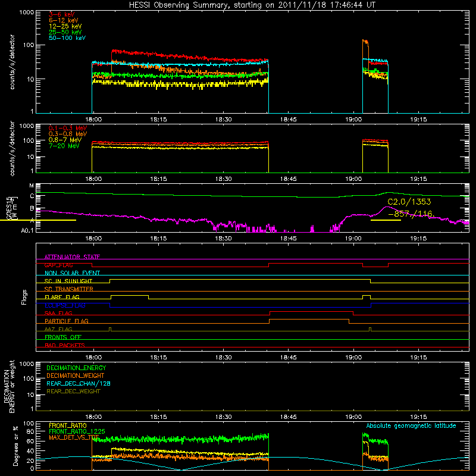Click the GOES15 axis label

(x=9, y=208)
